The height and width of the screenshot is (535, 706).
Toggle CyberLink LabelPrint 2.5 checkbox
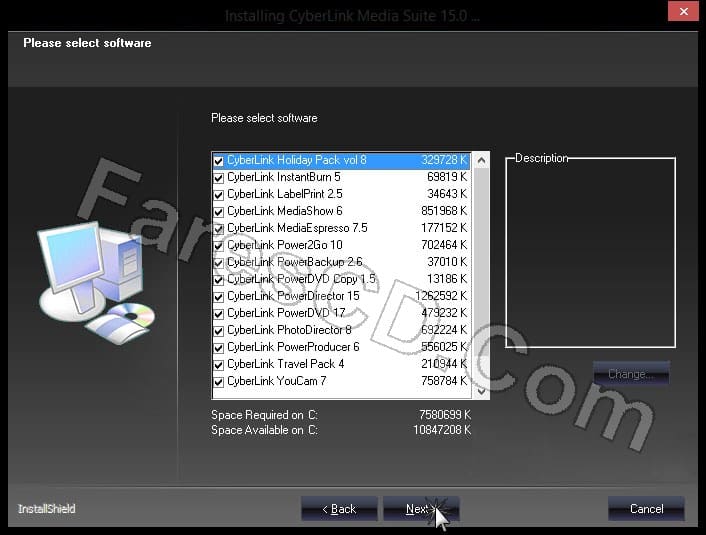click(218, 195)
